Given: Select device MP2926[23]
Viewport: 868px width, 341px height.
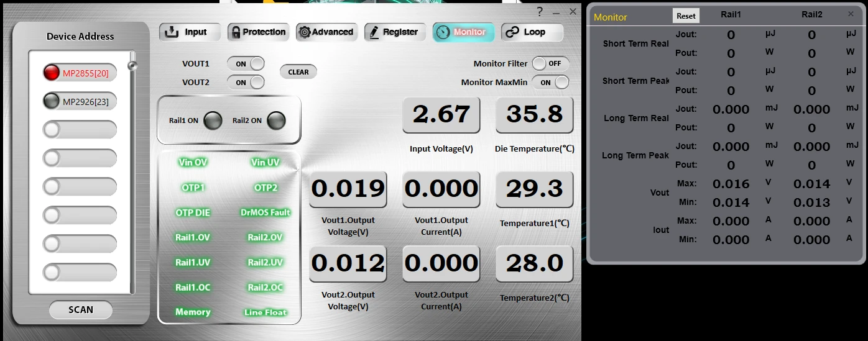Looking at the screenshot, I should pos(79,101).
